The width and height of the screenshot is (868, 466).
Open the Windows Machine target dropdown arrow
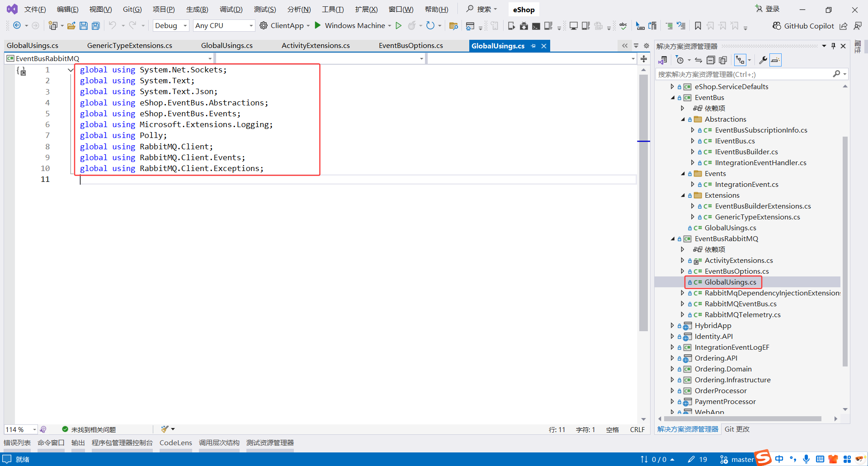(x=389, y=25)
